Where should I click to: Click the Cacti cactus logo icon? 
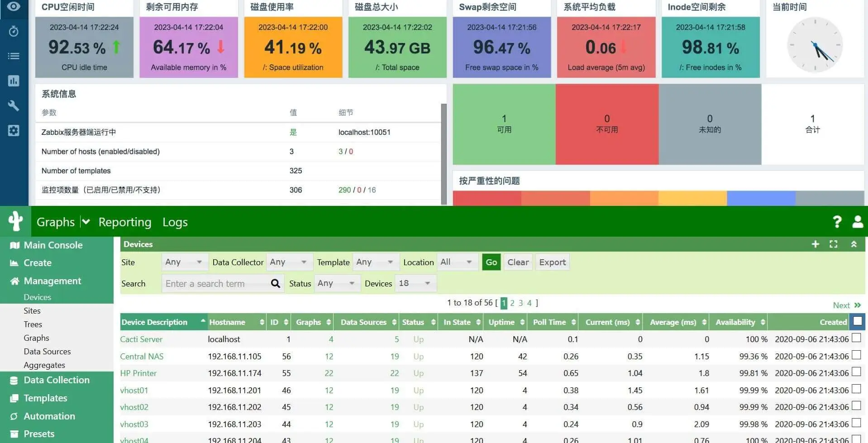coord(15,221)
